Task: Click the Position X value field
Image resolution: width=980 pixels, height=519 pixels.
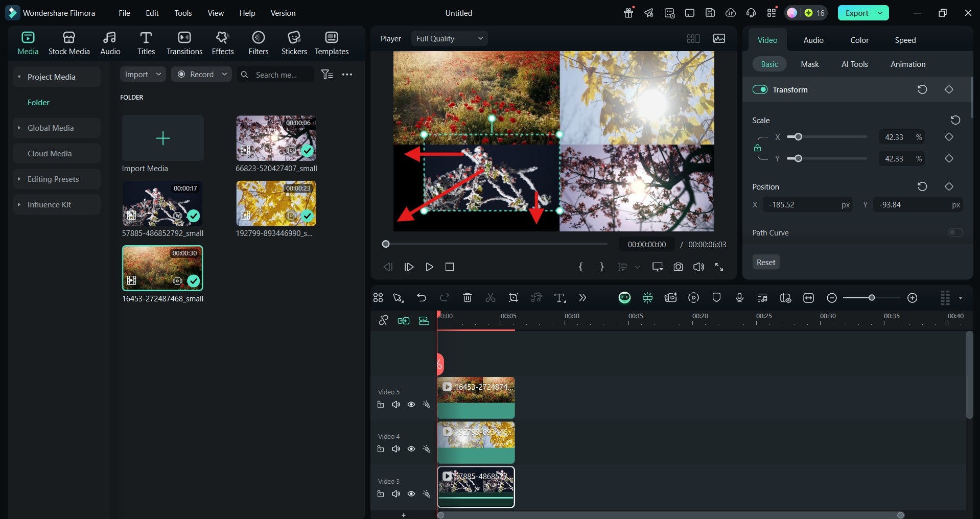Action: pos(807,205)
